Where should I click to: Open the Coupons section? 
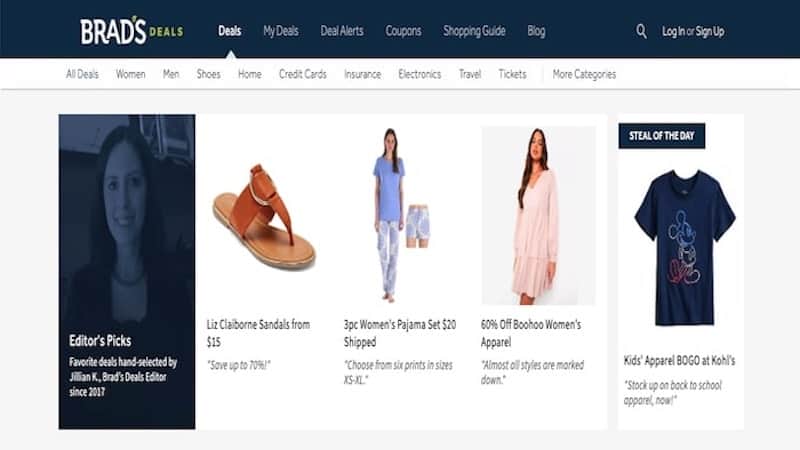click(x=403, y=31)
